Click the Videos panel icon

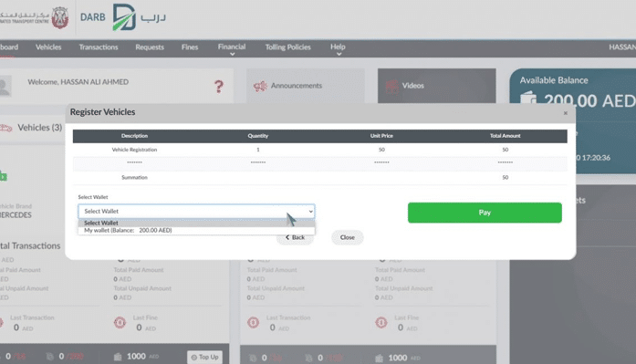pos(391,86)
